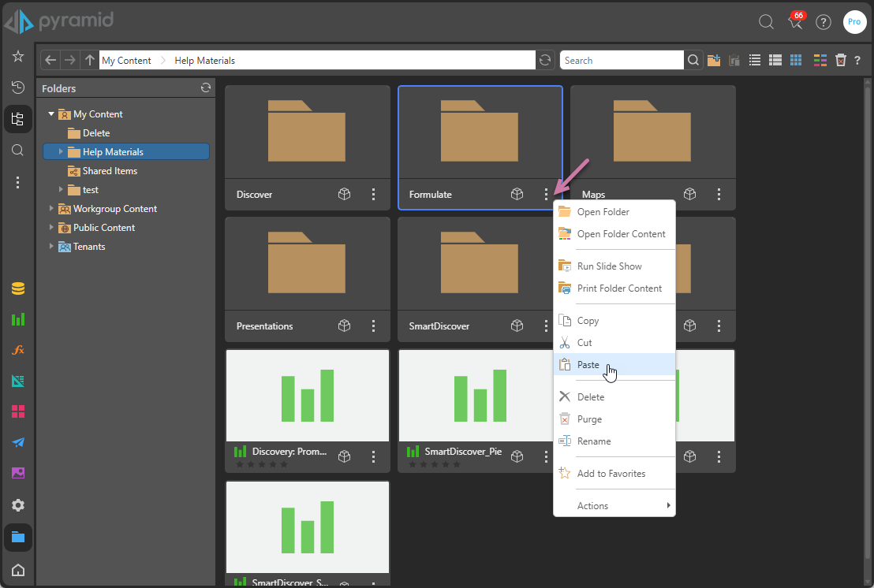This screenshot has width=874, height=588.
Task: Toggle the folder tree panel icon
Action: click(18, 119)
